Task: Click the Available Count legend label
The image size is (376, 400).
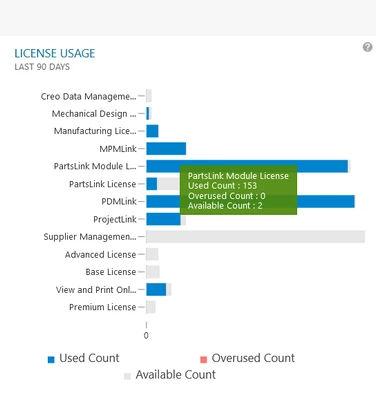Action: click(x=176, y=375)
